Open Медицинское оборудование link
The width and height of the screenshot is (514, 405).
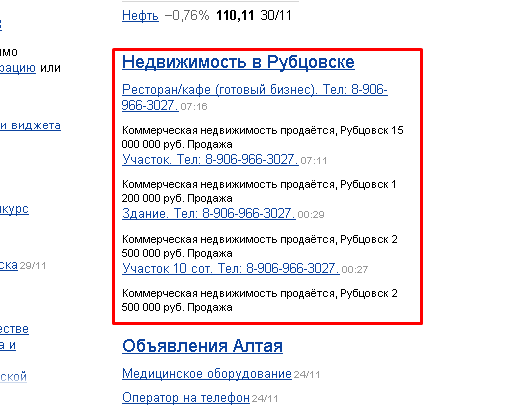[207, 374]
